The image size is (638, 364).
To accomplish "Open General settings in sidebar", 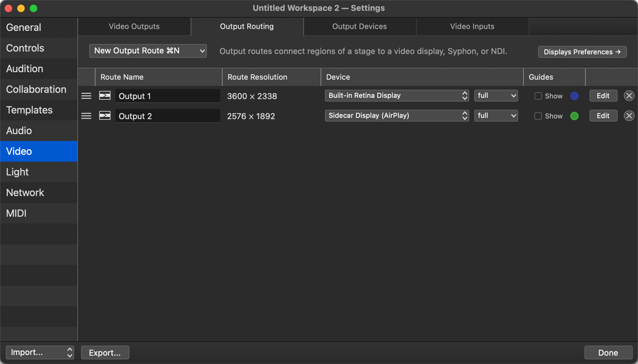I will click(x=39, y=27).
